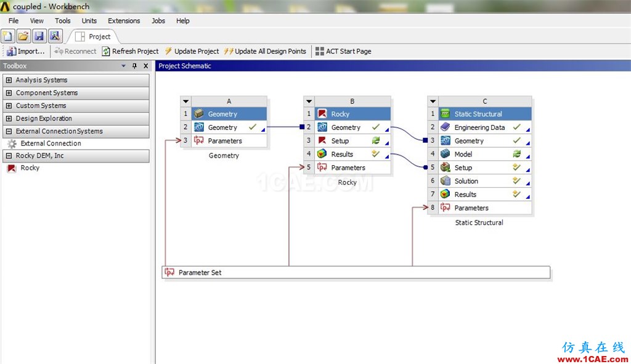Open the Tools menu
Viewport: 631px width, 364px height.
(62, 21)
